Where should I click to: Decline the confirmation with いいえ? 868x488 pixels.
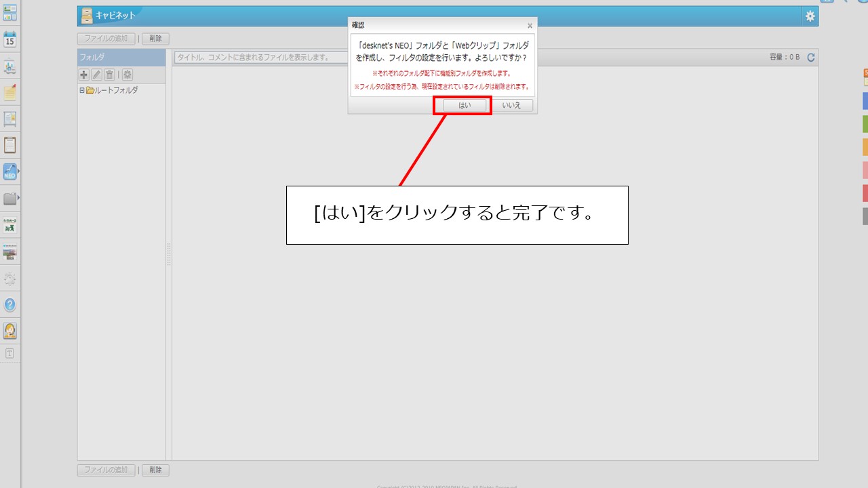tap(512, 105)
